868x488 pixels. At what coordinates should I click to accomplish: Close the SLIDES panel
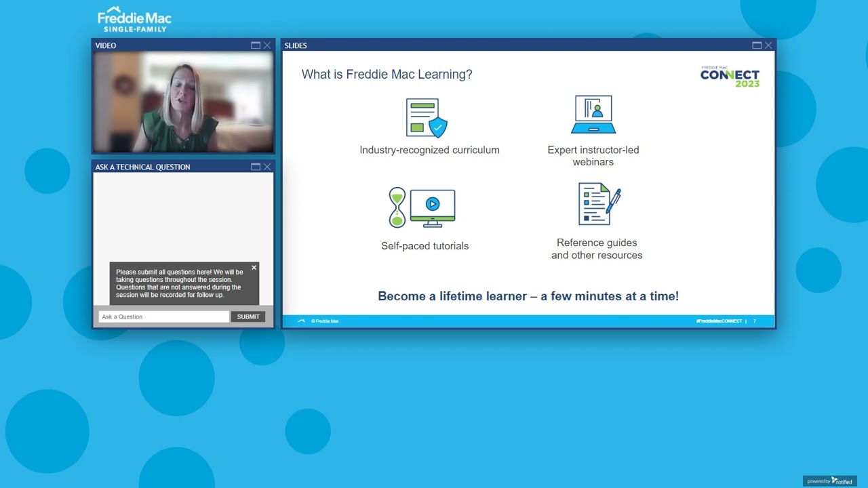(x=768, y=45)
